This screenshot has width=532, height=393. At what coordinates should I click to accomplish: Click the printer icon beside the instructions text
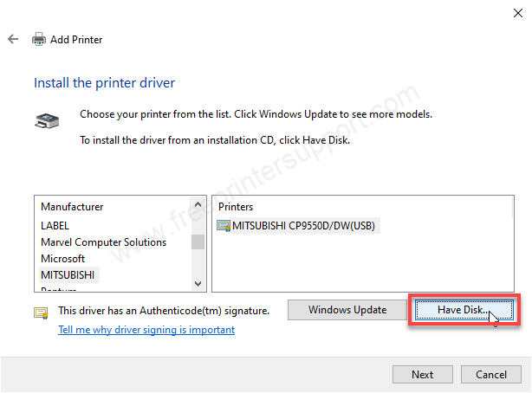coord(45,121)
